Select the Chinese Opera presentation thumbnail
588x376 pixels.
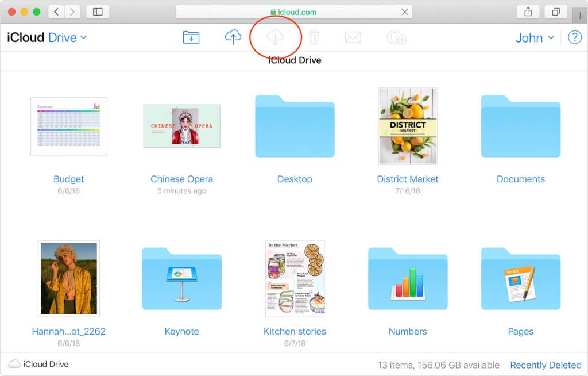pyautogui.click(x=182, y=126)
